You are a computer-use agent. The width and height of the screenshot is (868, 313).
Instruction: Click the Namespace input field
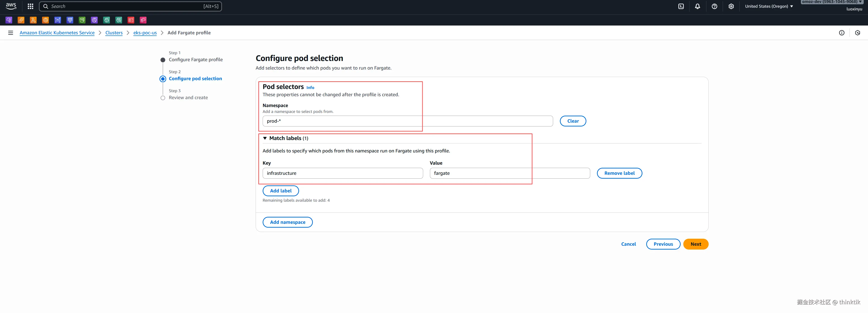pyautogui.click(x=407, y=121)
